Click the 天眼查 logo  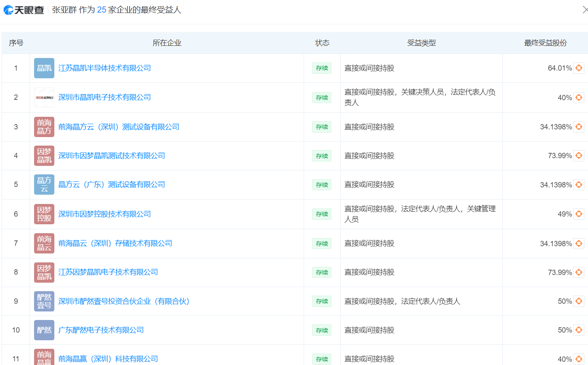(24, 9)
